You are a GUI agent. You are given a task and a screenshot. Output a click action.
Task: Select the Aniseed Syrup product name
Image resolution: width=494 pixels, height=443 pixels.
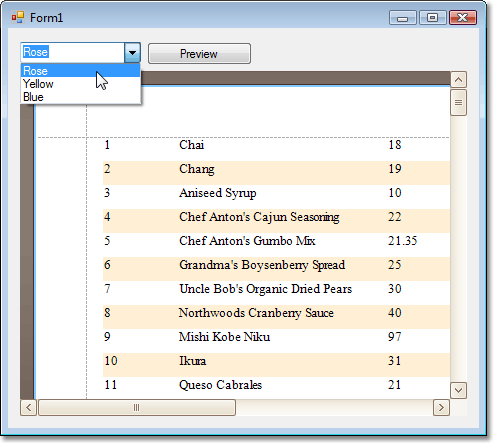click(x=218, y=193)
